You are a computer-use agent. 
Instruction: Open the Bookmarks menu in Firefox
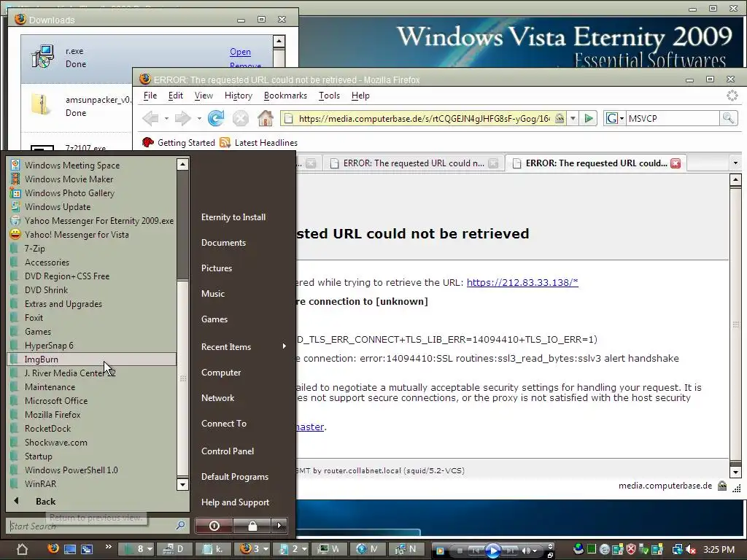click(285, 96)
